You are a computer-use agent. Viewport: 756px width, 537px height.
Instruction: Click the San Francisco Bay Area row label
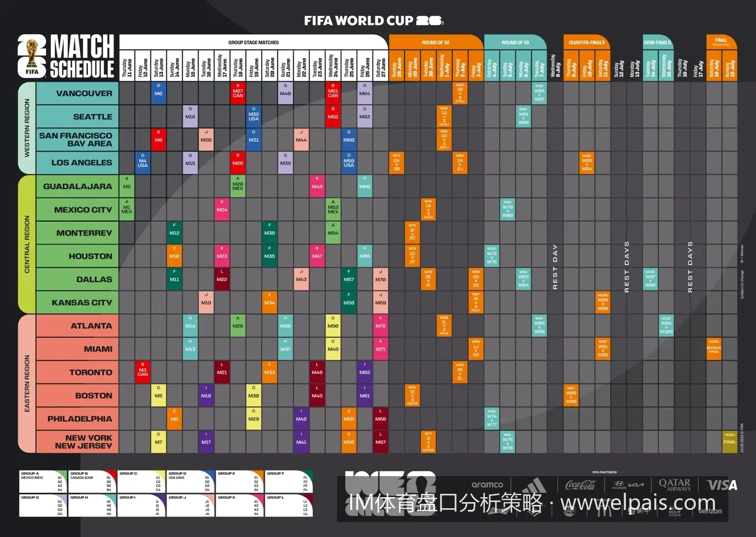[77, 140]
